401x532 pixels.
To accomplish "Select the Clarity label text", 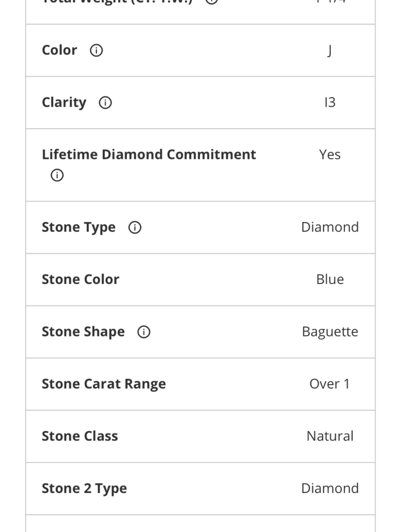I will tap(64, 103).
